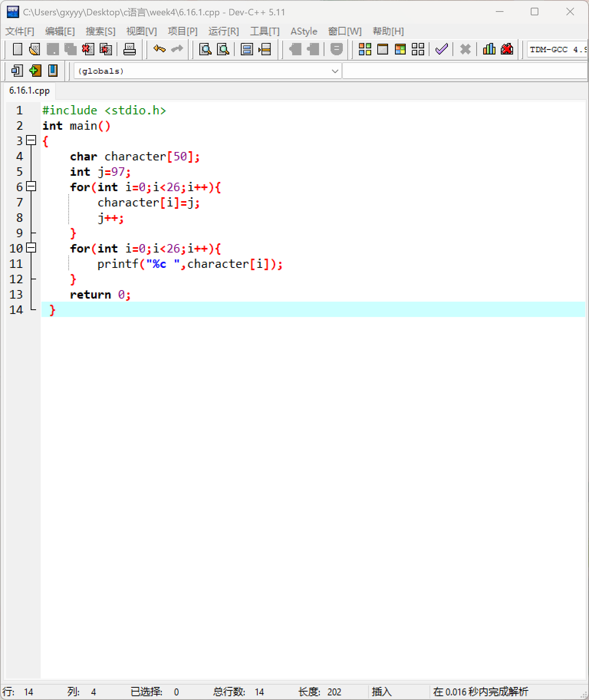
Task: Click the #include <stdio.h> line
Action: 104,111
